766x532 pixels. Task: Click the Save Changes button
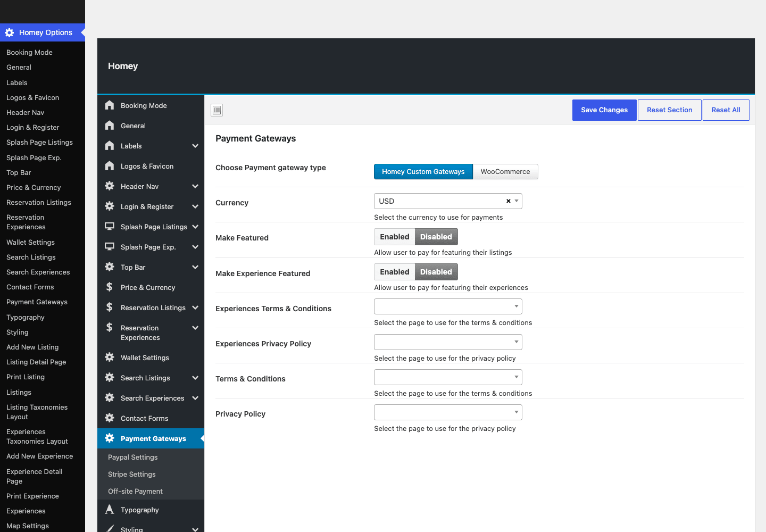(x=604, y=110)
